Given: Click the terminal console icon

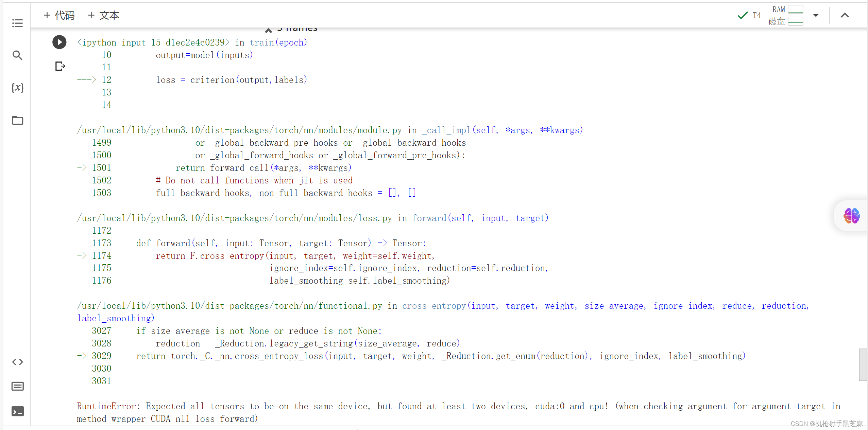Looking at the screenshot, I should 17,411.
